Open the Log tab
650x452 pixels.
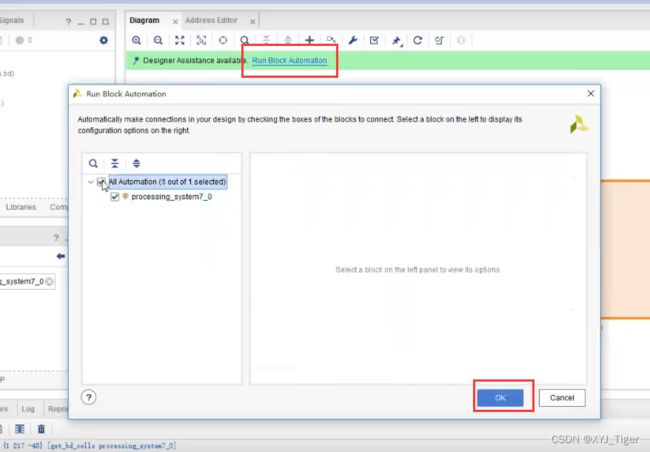(28, 409)
